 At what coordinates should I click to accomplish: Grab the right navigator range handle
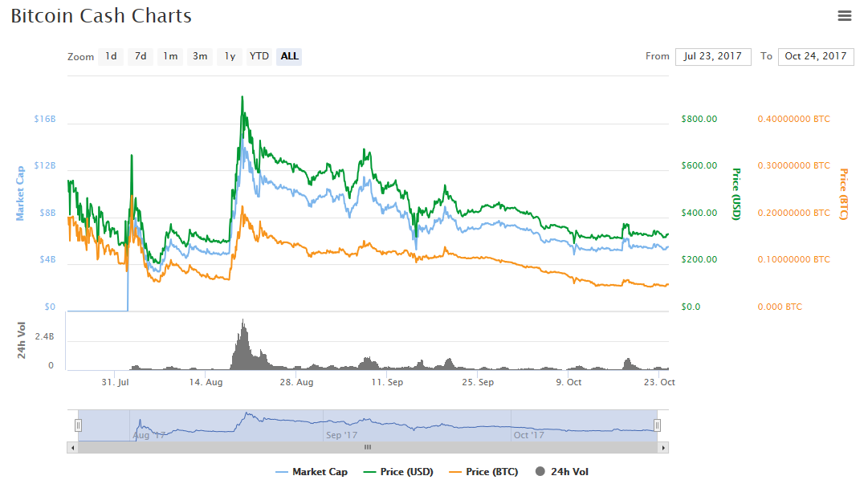(657, 425)
